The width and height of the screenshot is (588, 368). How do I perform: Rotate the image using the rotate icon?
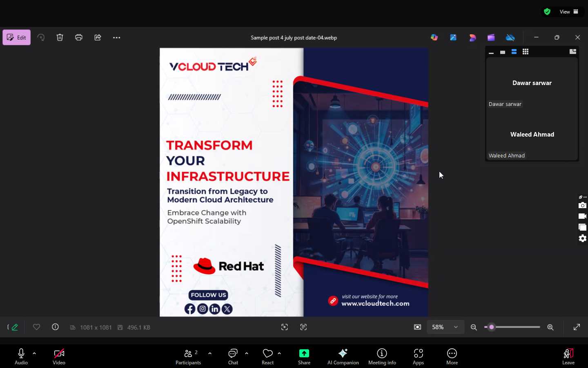click(41, 38)
